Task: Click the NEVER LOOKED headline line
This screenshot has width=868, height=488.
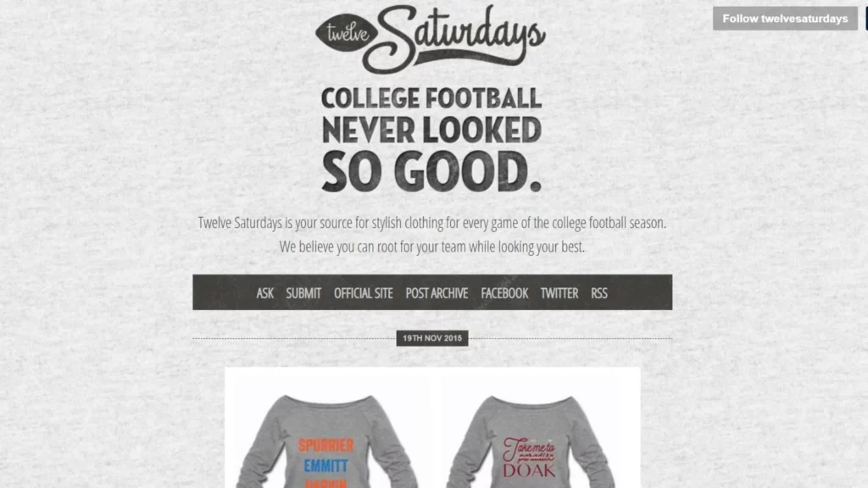Action: pos(431,130)
